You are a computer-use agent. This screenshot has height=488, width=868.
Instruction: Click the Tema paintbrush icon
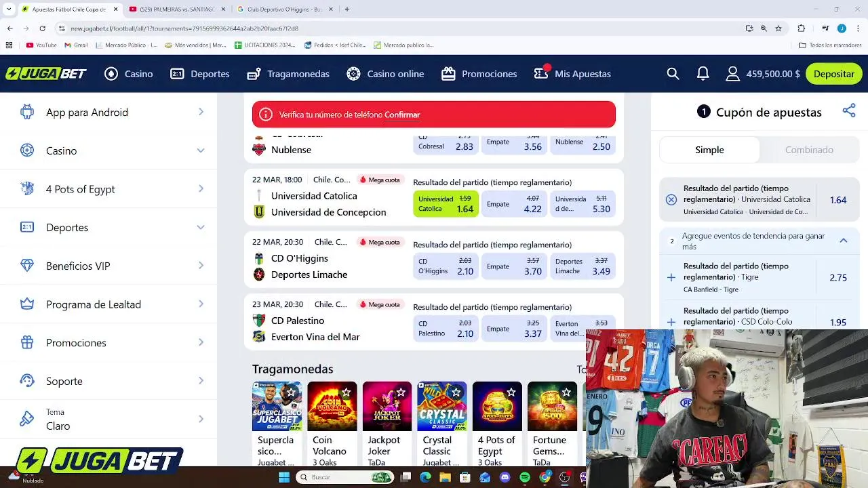pos(27,420)
